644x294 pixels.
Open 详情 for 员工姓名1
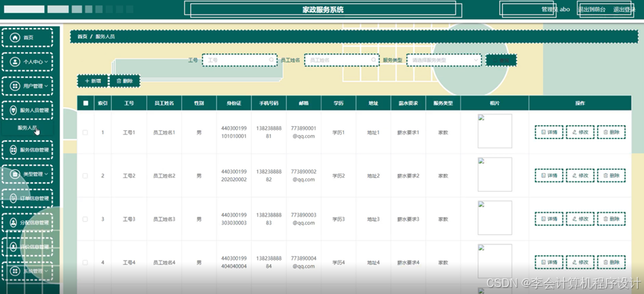[x=549, y=132]
